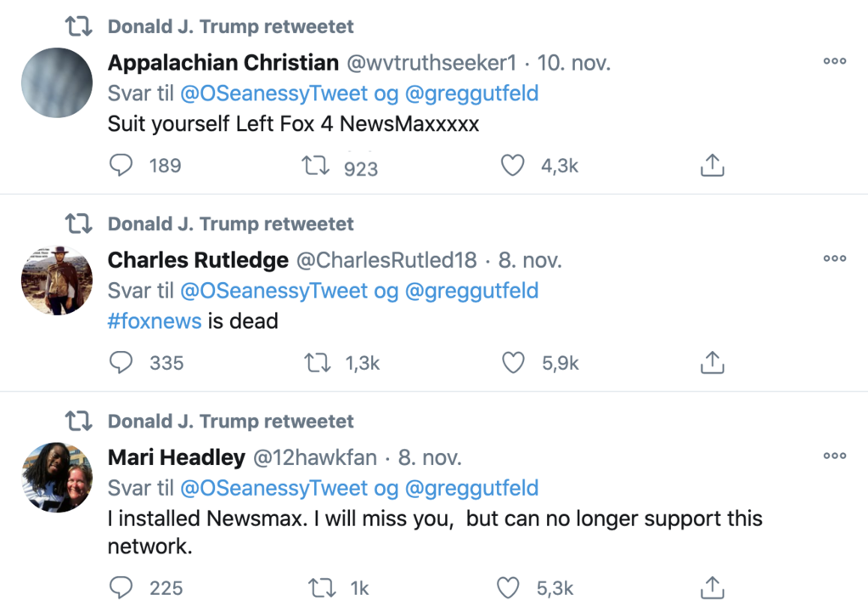Like Mari Headley's Newsmax tweet

tap(508, 587)
